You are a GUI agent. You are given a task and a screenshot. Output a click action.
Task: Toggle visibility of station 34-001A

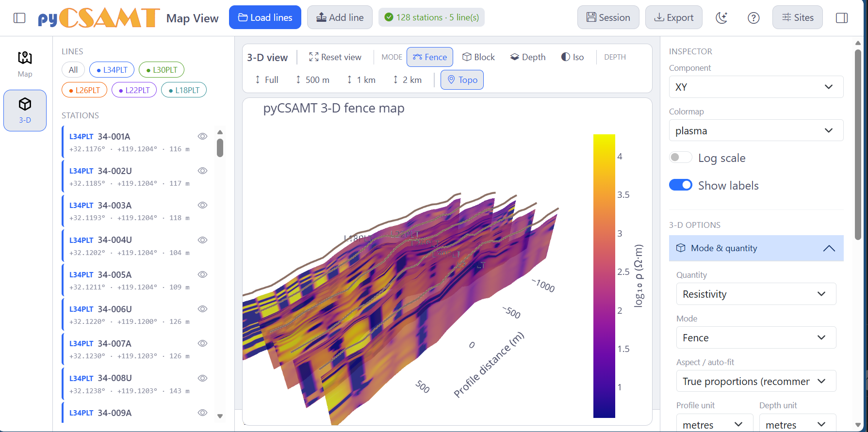pyautogui.click(x=203, y=136)
